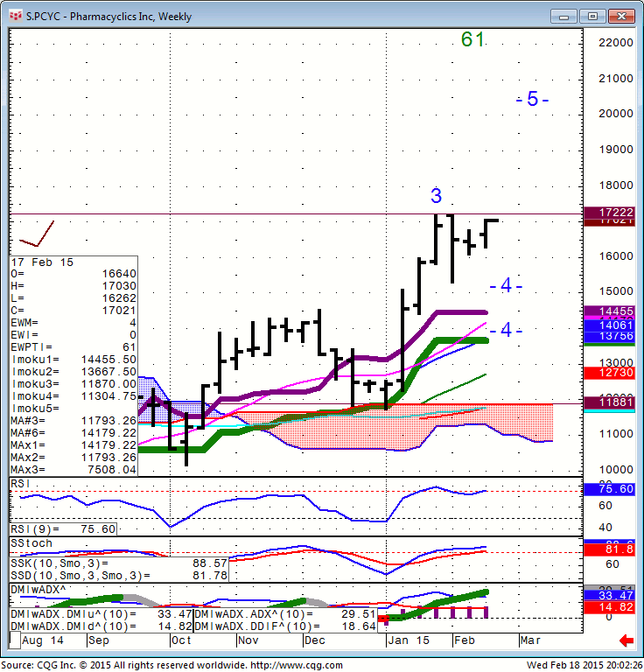644x672 pixels.
Task: Click the date header 17 Feb 15
Action: point(42,262)
